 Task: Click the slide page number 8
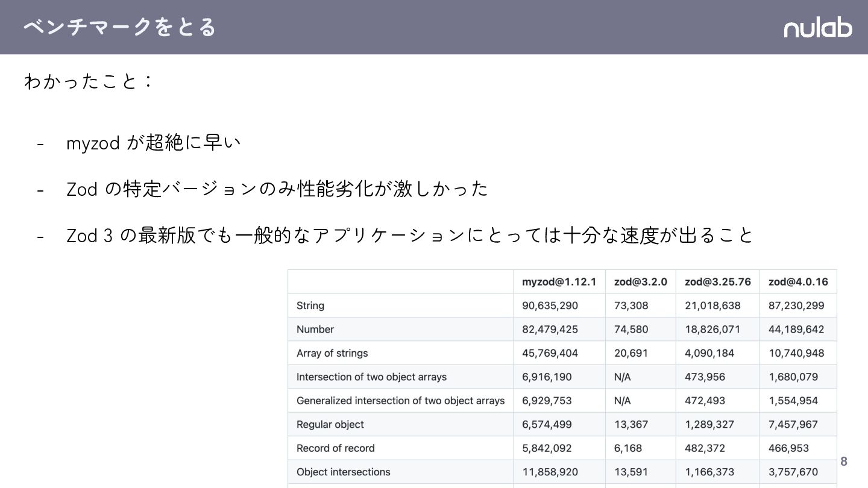tap(844, 461)
